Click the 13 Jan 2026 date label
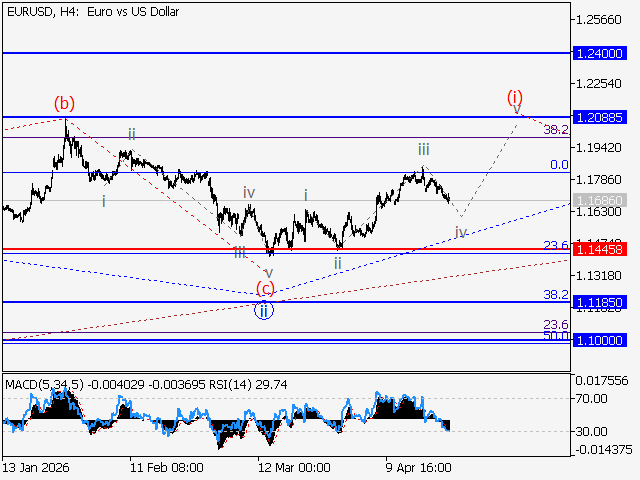Image resolution: width=640 pixels, height=480 pixels. pyautogui.click(x=36, y=467)
